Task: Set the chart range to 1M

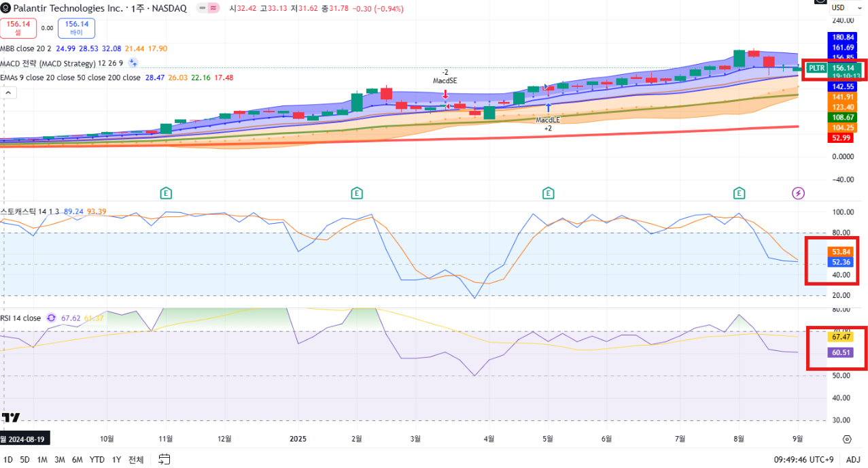Action: point(42,460)
